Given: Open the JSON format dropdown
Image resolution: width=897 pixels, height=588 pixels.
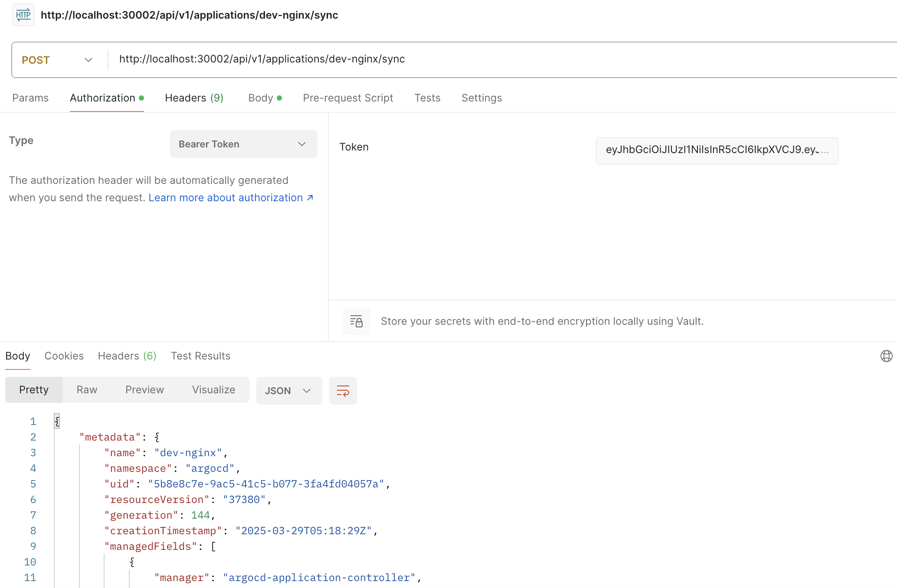Looking at the screenshot, I should [288, 391].
